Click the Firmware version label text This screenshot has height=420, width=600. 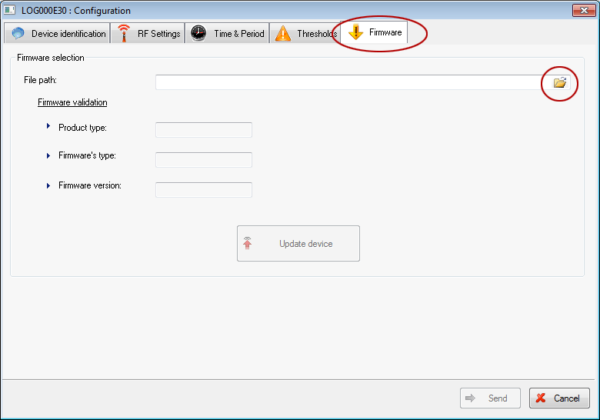point(90,186)
